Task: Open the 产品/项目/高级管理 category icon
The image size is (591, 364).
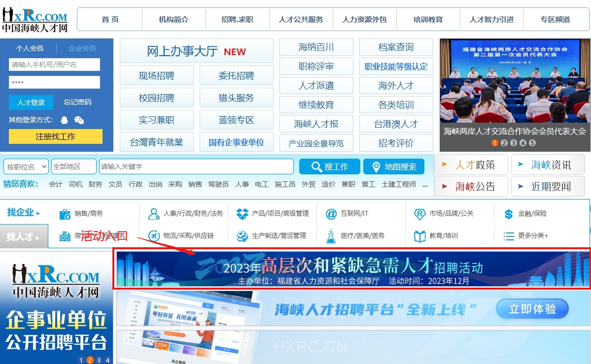Action: pyautogui.click(x=242, y=214)
